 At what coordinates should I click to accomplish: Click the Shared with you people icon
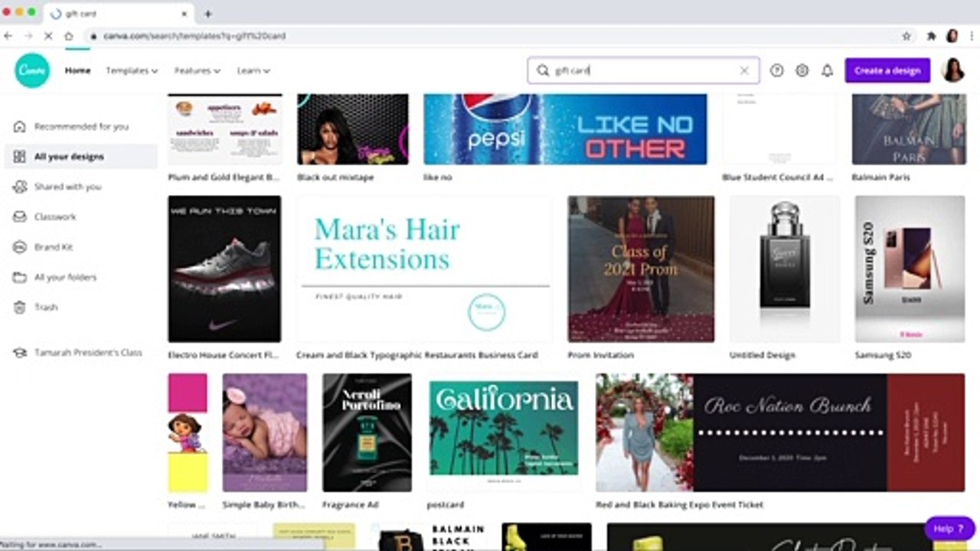tap(19, 187)
